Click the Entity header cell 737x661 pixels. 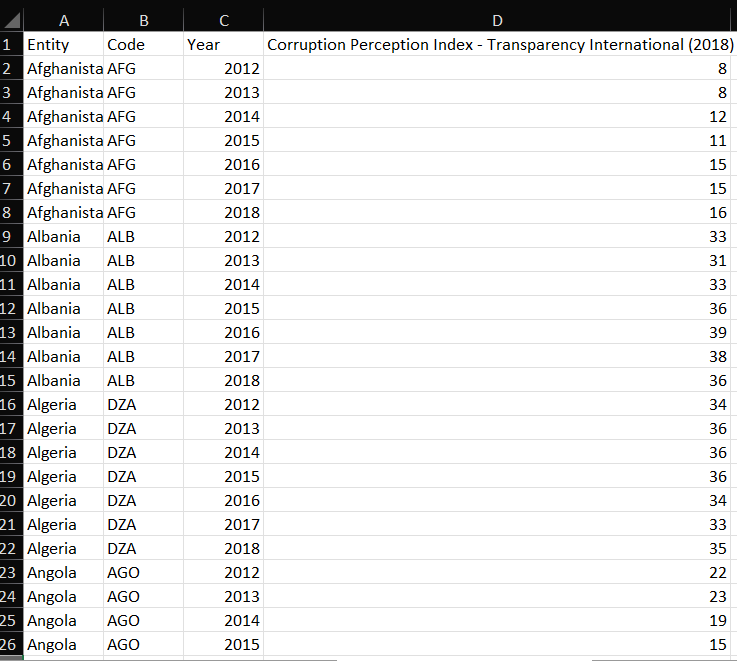point(63,44)
